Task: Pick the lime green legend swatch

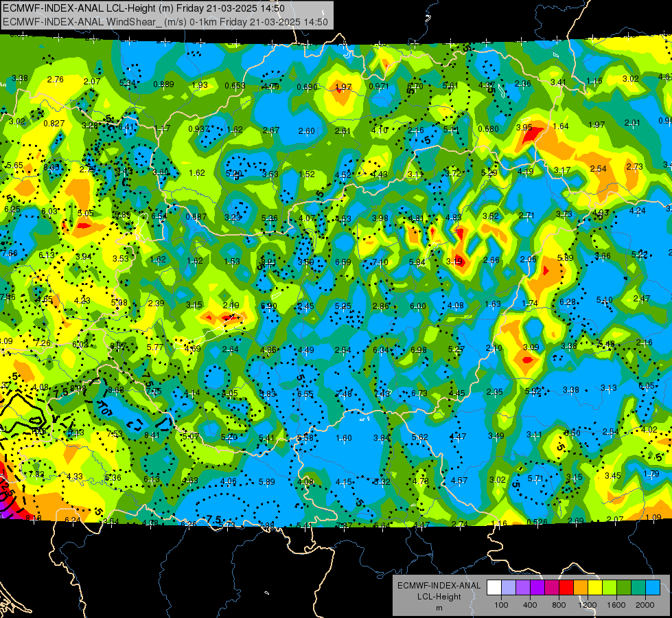Action: [610, 588]
